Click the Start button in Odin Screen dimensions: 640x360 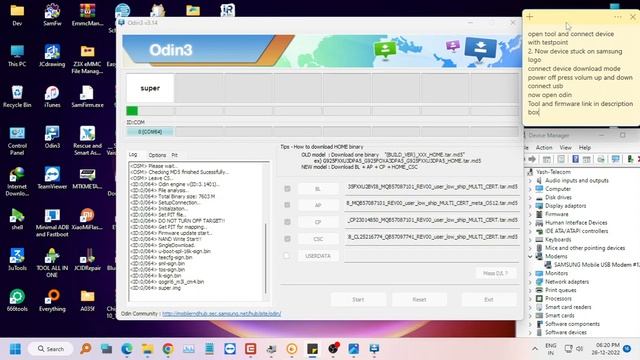[358, 300]
